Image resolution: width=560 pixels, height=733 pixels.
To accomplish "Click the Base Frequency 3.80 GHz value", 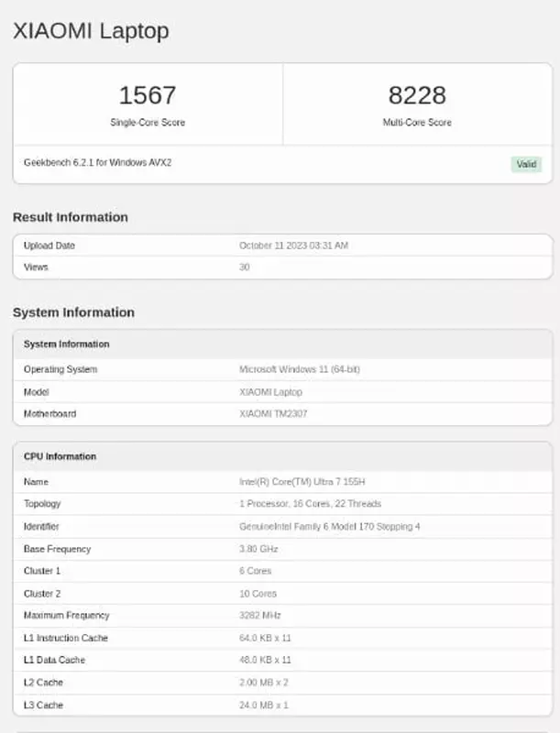I will click(x=258, y=549).
